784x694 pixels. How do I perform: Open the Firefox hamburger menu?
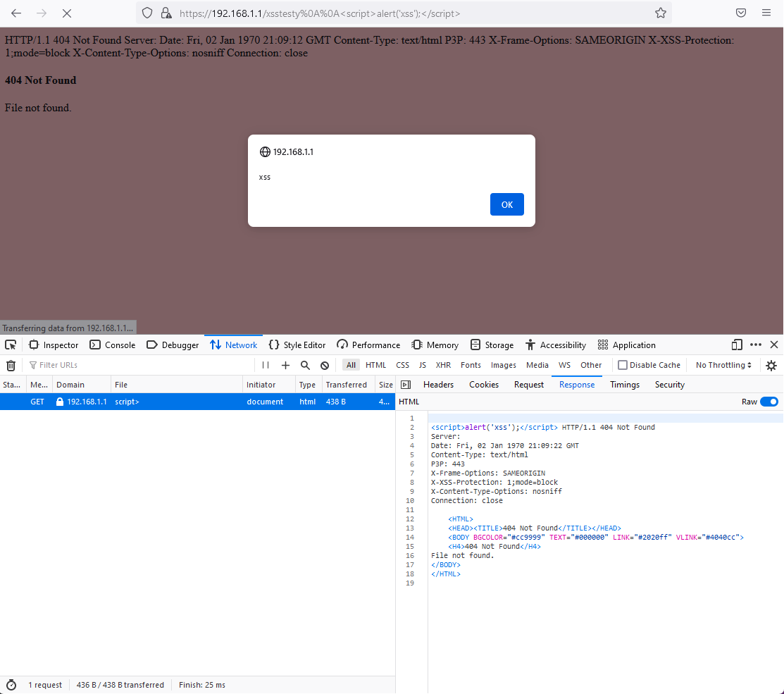pos(766,13)
